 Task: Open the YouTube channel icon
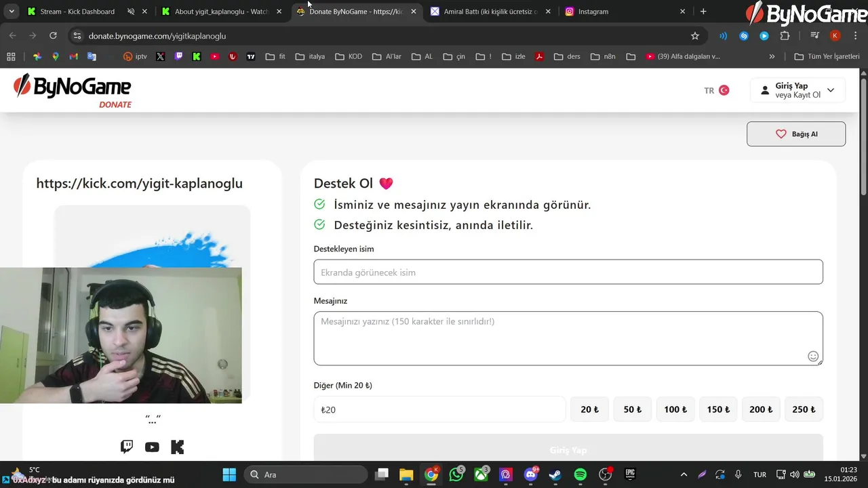coord(152,447)
